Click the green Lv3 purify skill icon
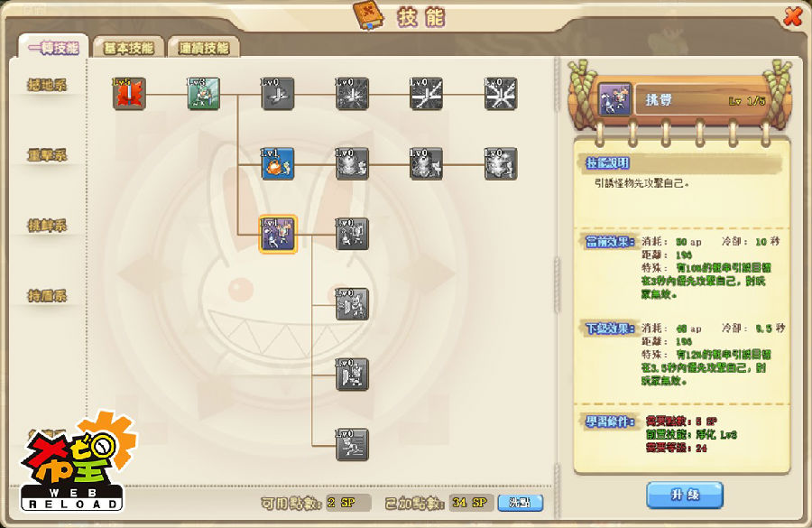This screenshot has height=528, width=812. pos(204,94)
